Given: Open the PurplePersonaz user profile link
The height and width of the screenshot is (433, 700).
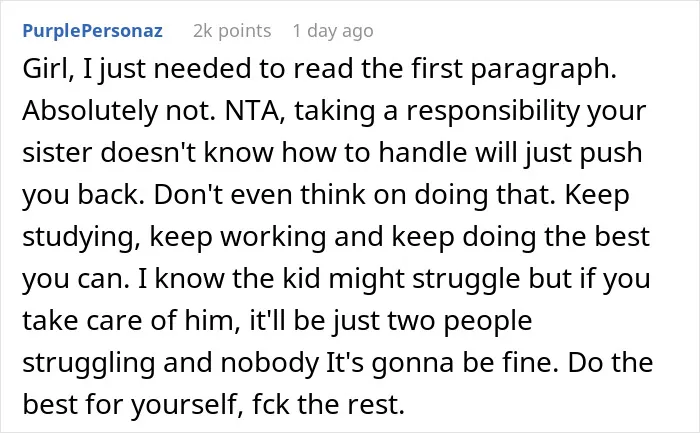Looking at the screenshot, I should click(92, 31).
